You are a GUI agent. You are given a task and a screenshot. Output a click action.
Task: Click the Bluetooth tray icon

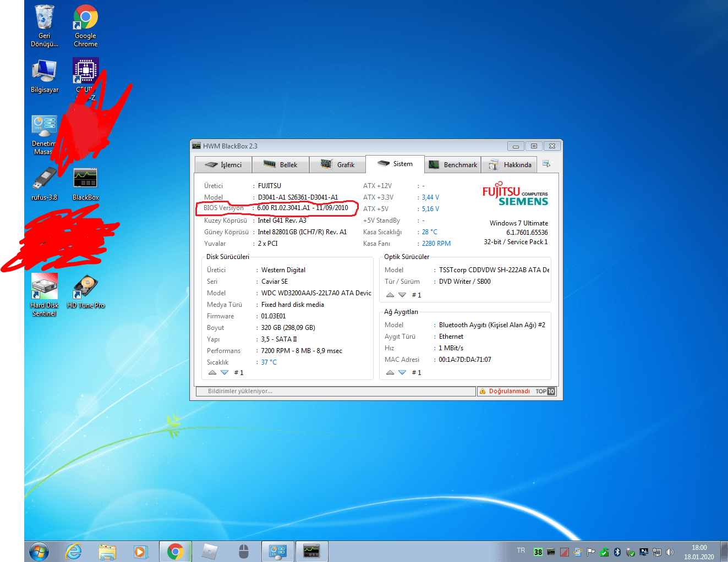pos(617,552)
